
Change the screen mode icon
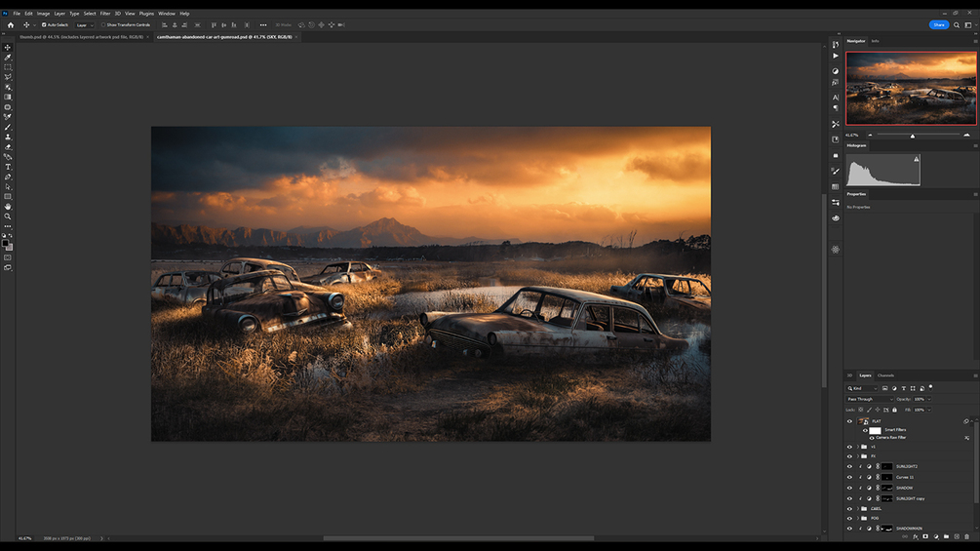[8, 267]
